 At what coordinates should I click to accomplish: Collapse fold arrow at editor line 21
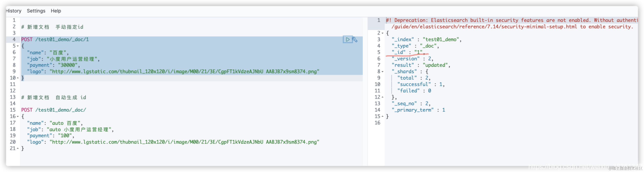(x=18, y=148)
